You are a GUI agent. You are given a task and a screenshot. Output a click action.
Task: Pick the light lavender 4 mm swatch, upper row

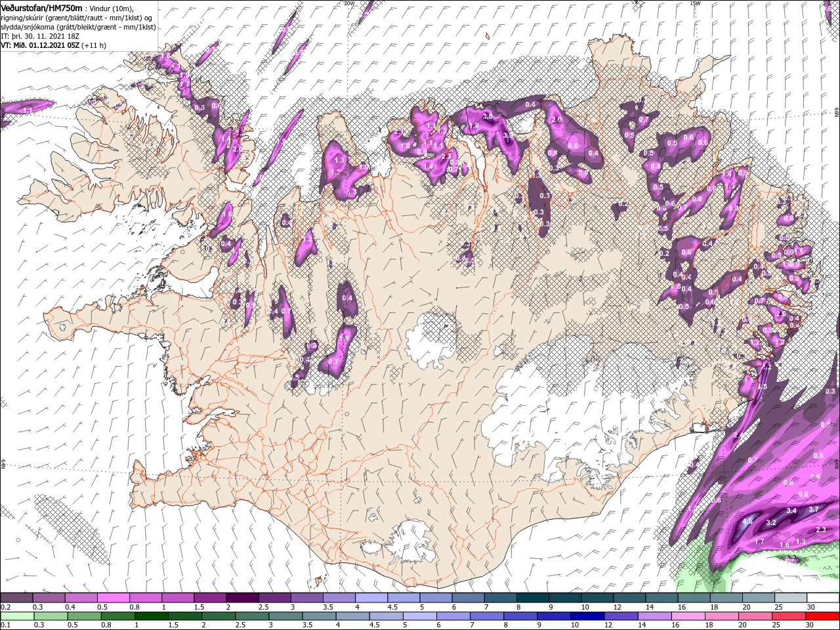click(371, 598)
